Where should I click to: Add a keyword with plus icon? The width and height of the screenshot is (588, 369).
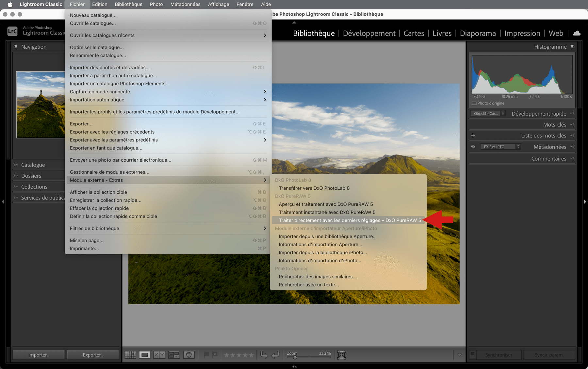point(473,135)
